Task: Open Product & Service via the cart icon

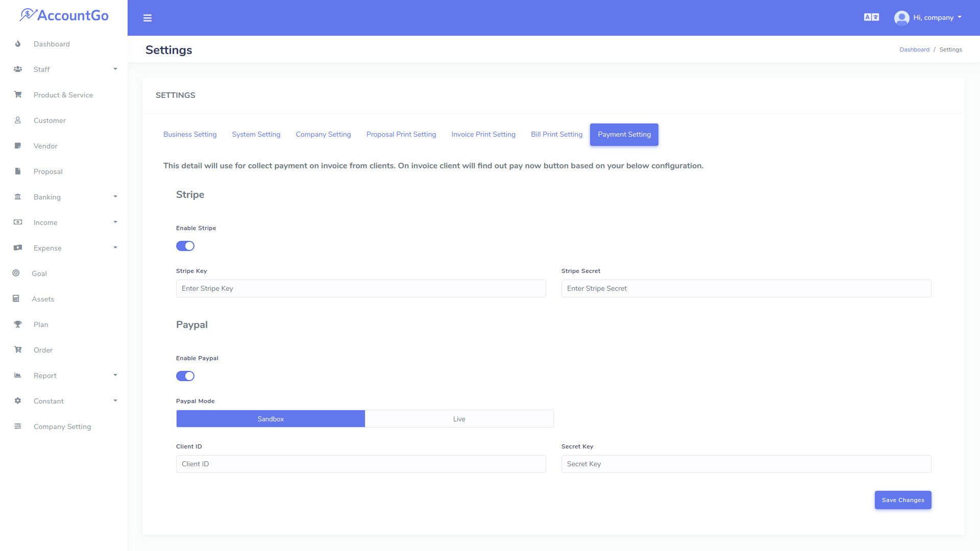Action: click(18, 95)
